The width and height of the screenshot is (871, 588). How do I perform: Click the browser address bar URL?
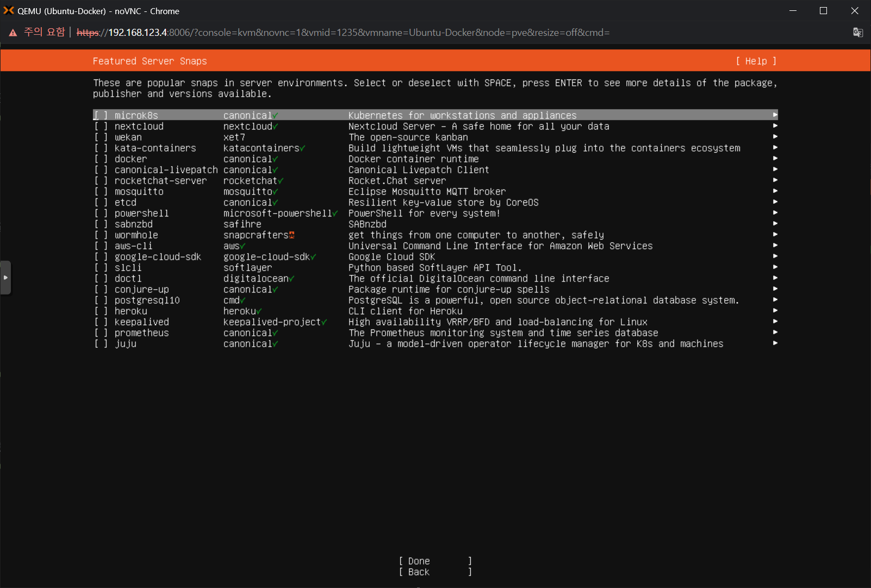click(x=343, y=33)
